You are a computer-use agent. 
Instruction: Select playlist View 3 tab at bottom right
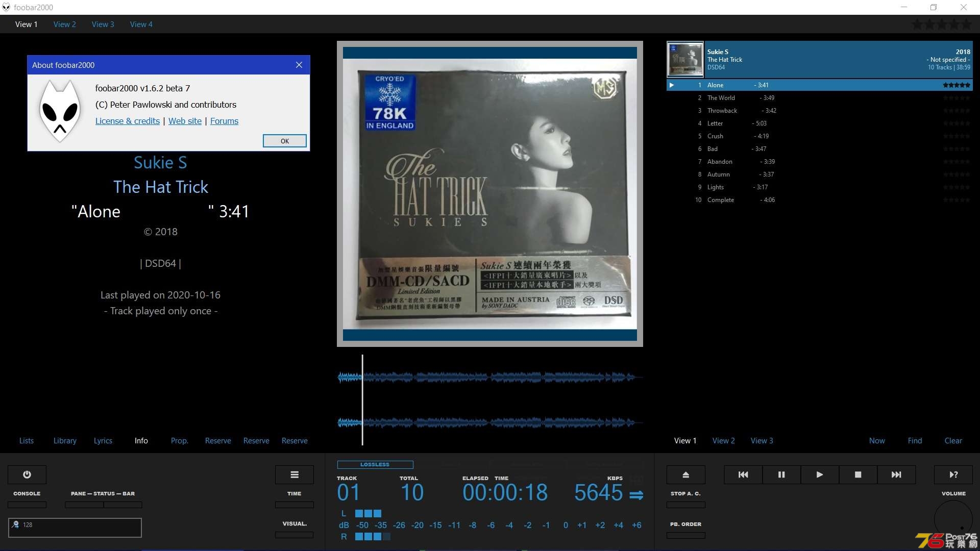(762, 441)
